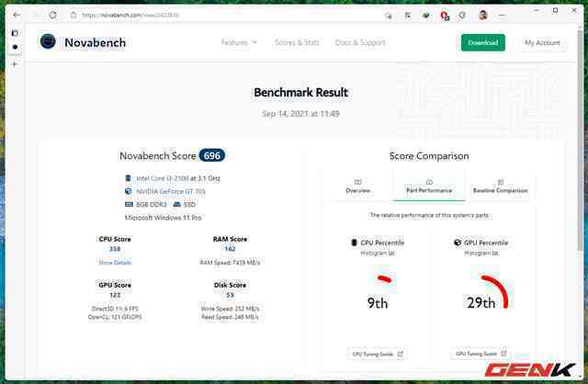This screenshot has height=384, width=588.
Task: Click the disk icon beside SSD
Action: (x=177, y=204)
